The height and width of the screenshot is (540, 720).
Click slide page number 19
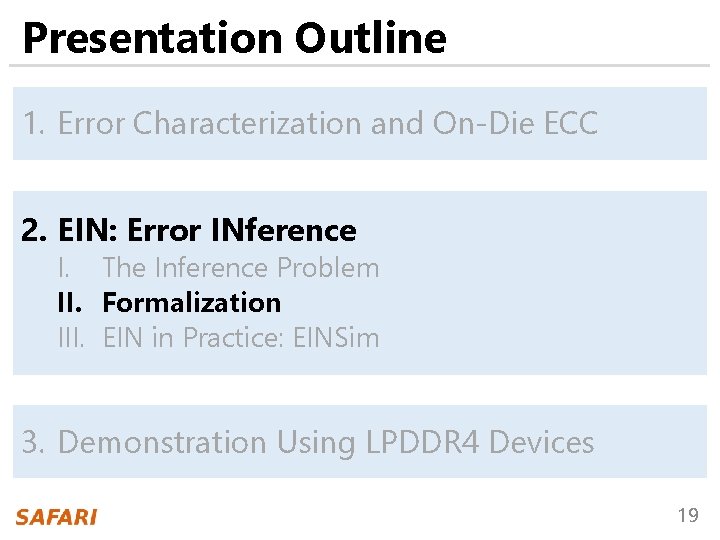point(688,516)
